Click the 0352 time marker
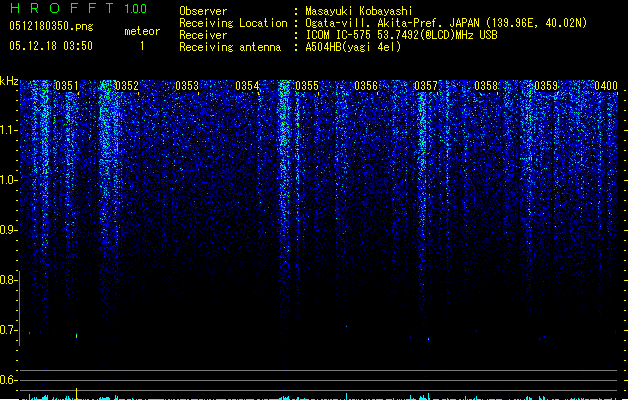 127,86
